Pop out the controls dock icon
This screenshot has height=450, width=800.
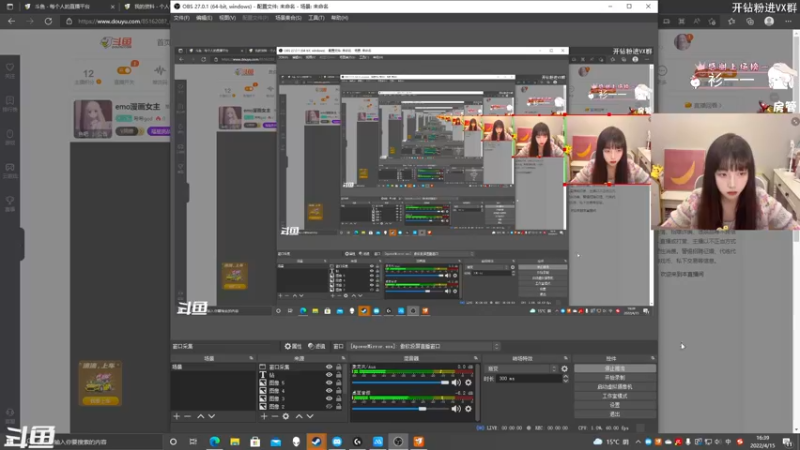point(653,359)
